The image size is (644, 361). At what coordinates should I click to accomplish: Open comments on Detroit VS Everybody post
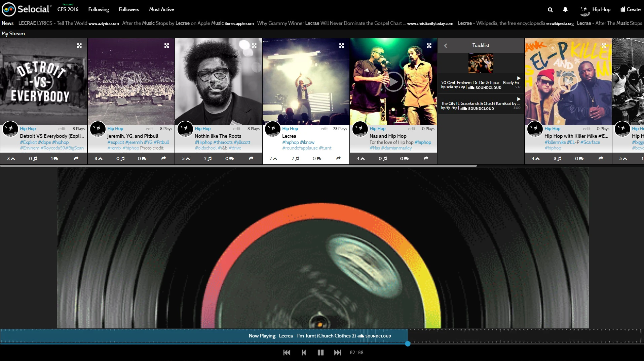tap(54, 158)
